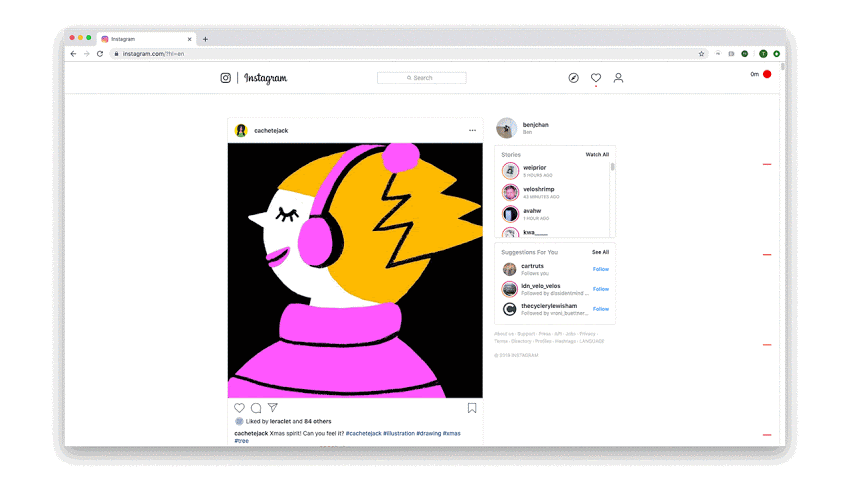Viewport: 850px width, 478px height.
Task: Open the profile person icon
Action: (x=618, y=78)
